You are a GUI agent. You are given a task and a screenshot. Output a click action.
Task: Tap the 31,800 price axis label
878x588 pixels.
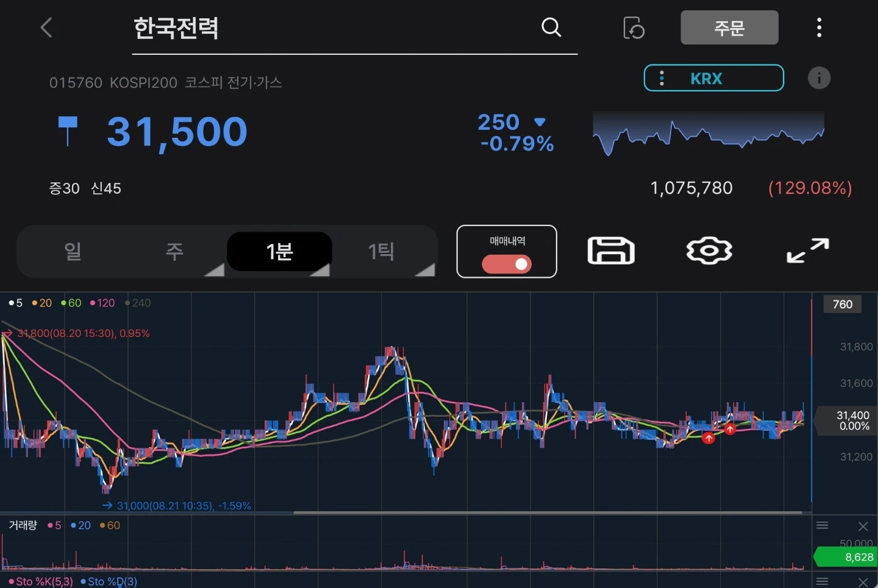click(856, 347)
